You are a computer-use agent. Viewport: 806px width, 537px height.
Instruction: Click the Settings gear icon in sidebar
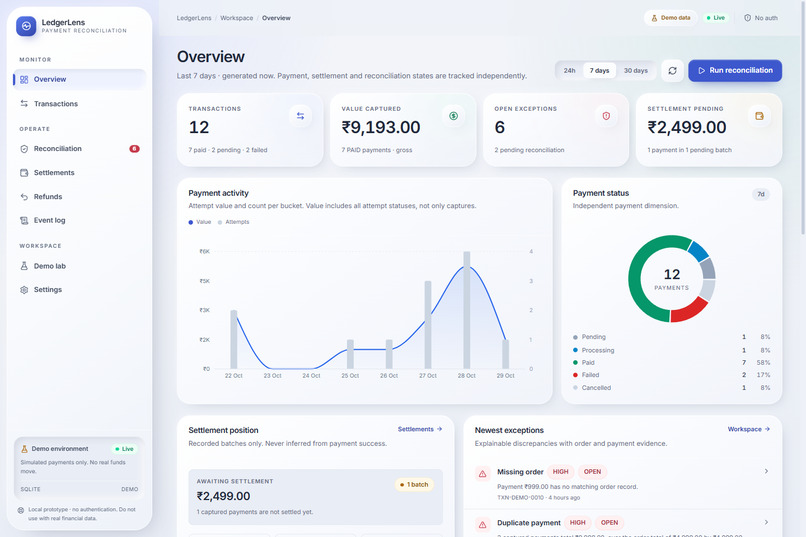(24, 290)
